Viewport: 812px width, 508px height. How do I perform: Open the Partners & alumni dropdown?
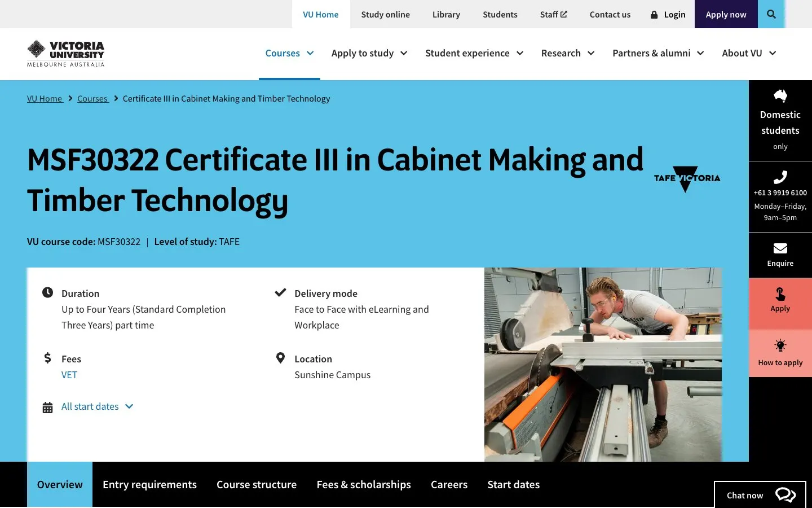tap(658, 53)
